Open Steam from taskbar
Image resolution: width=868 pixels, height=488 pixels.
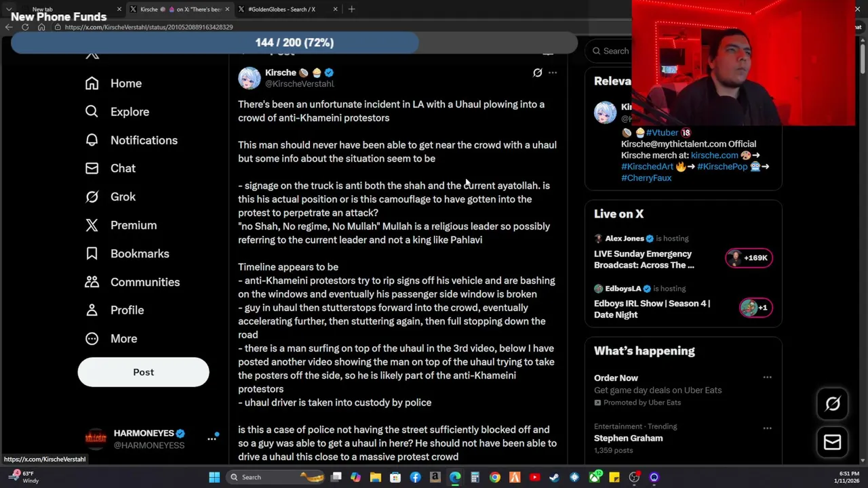(x=554, y=477)
